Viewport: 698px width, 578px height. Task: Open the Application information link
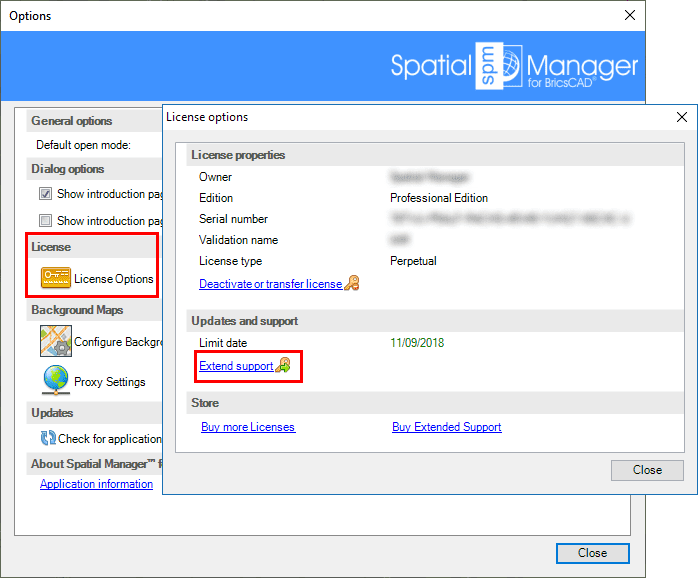pos(96,484)
